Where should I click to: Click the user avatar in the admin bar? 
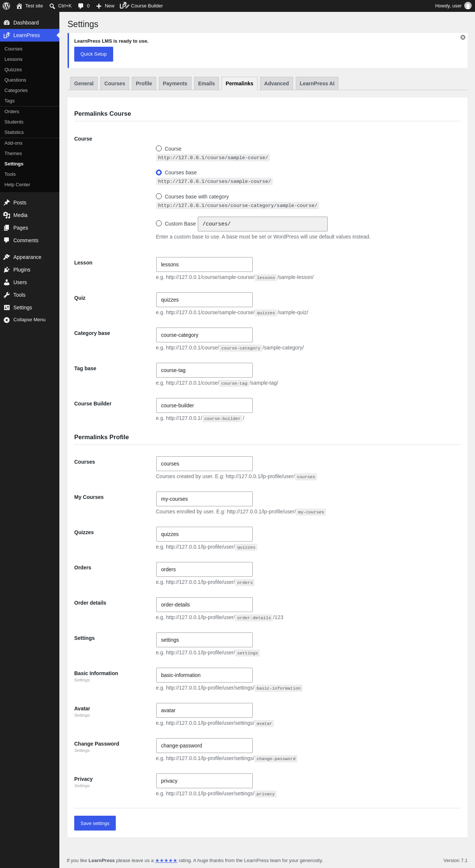468,6
